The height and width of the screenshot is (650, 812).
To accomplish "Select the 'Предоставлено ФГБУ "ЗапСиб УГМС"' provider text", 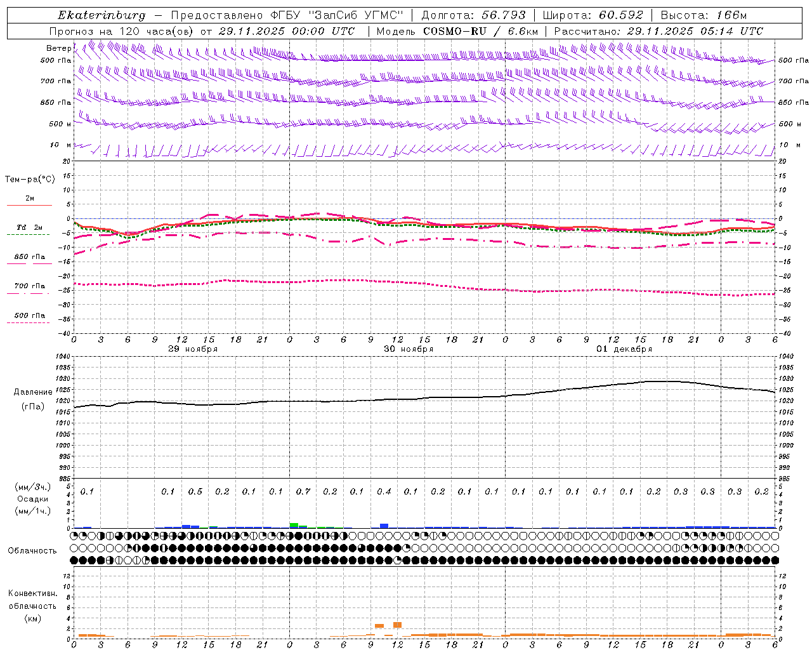I will (287, 15).
